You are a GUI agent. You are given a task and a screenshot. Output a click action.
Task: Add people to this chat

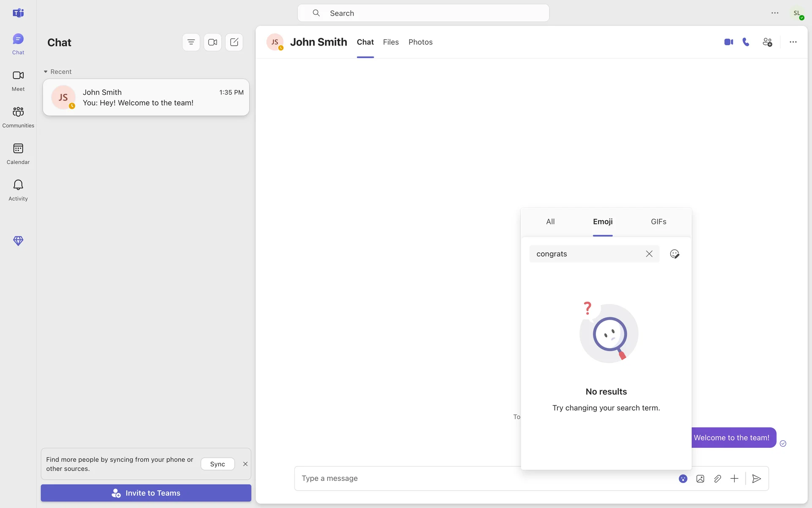pyautogui.click(x=767, y=42)
